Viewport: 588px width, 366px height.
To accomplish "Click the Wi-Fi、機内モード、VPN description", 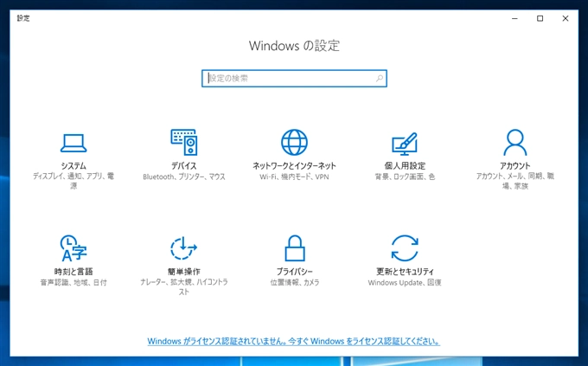I will click(294, 177).
